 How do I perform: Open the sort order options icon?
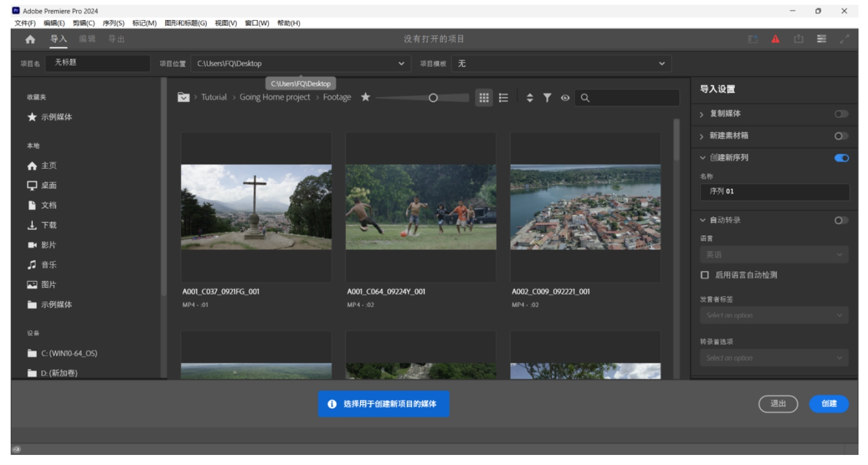coord(530,98)
